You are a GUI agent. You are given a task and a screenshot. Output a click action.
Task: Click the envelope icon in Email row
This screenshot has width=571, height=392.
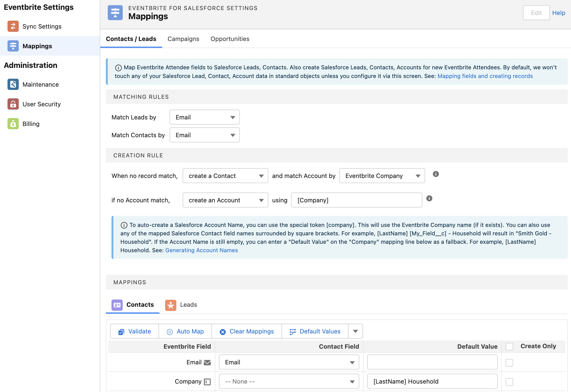coord(207,362)
